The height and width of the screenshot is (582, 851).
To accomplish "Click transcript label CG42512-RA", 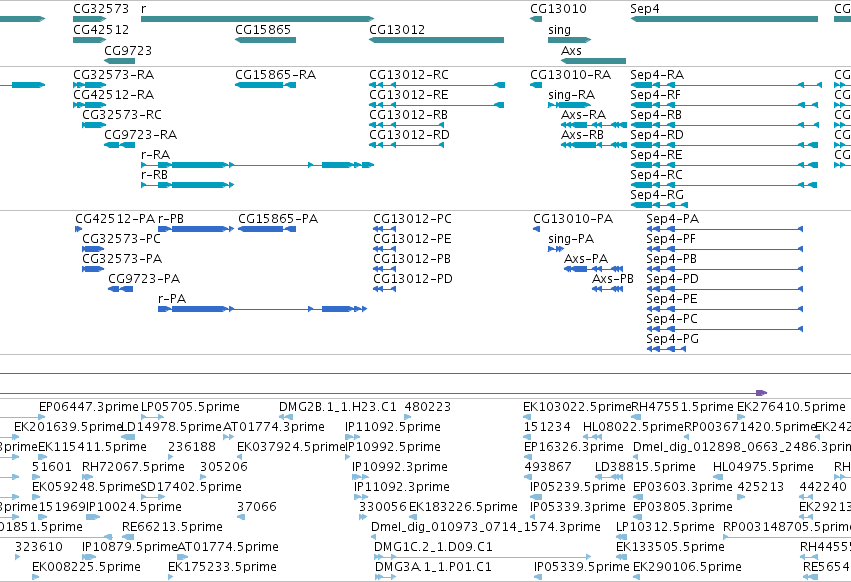I will (113, 94).
